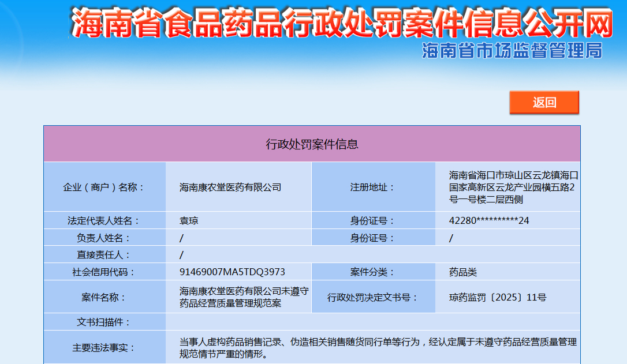Select case category value 药品类

click(x=462, y=272)
